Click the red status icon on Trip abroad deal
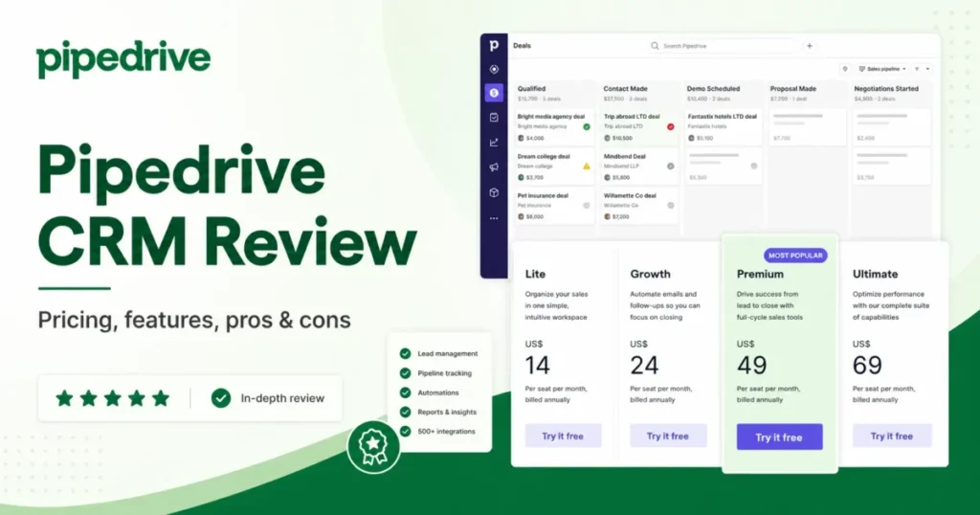980x515 pixels. tap(671, 127)
